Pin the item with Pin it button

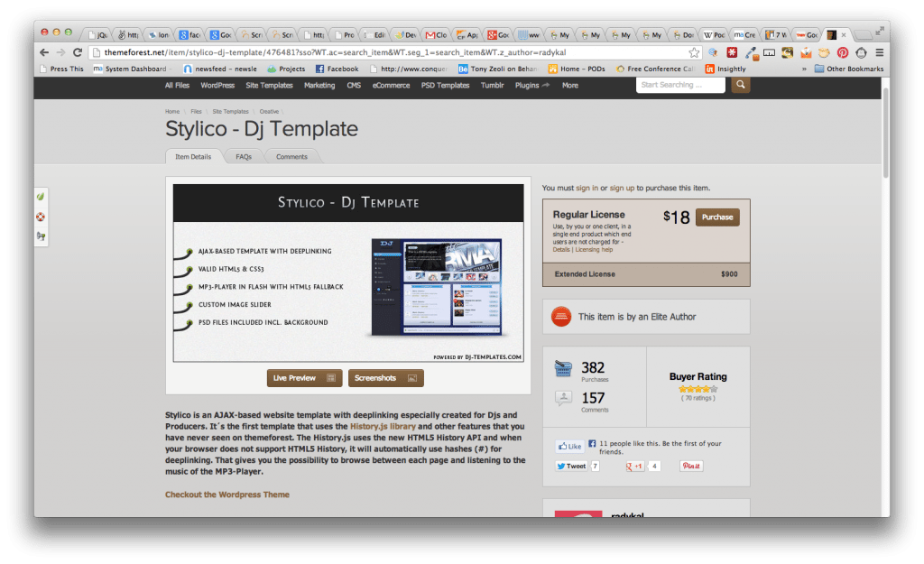point(691,466)
